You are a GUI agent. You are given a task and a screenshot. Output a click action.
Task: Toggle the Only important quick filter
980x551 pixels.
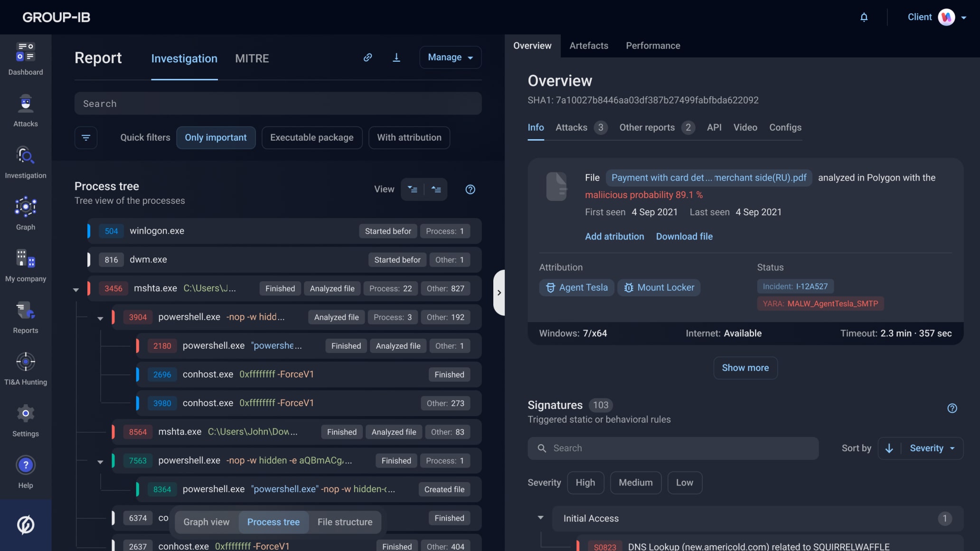coord(216,138)
